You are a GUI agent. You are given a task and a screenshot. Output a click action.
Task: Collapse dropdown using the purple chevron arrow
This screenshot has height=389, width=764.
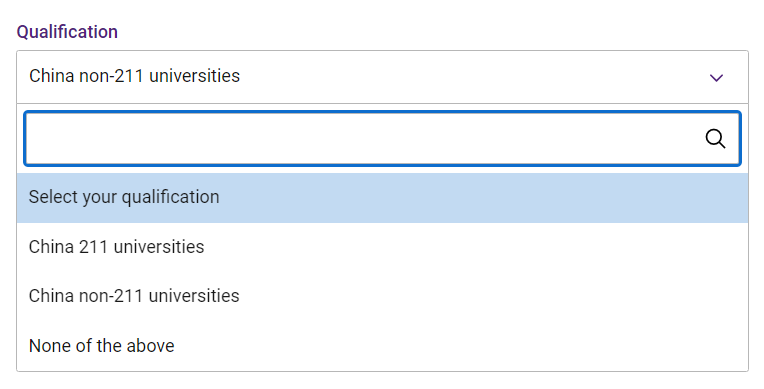[716, 78]
